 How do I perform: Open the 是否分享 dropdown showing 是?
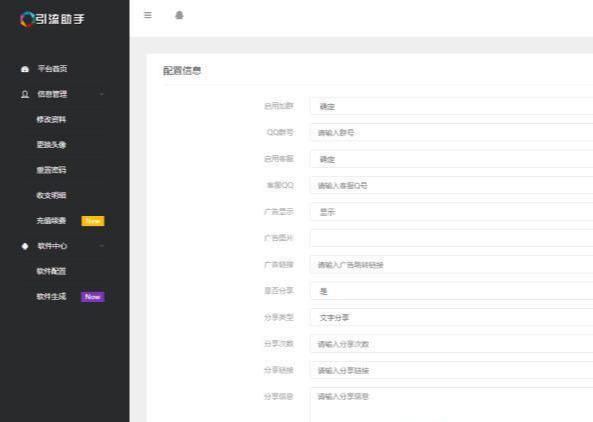(x=452, y=291)
